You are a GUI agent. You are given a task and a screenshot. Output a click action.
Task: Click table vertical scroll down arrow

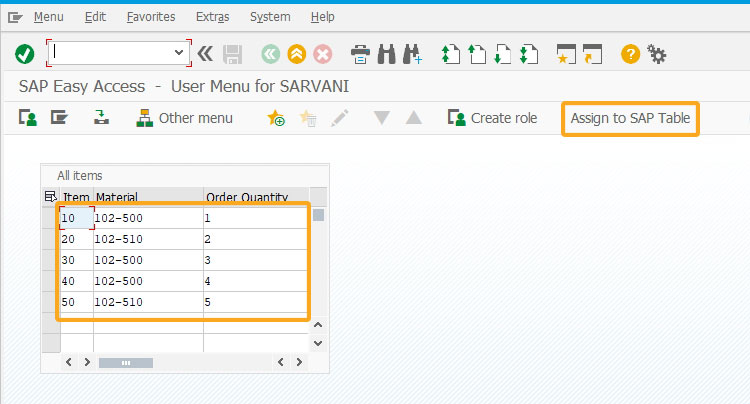coord(318,343)
